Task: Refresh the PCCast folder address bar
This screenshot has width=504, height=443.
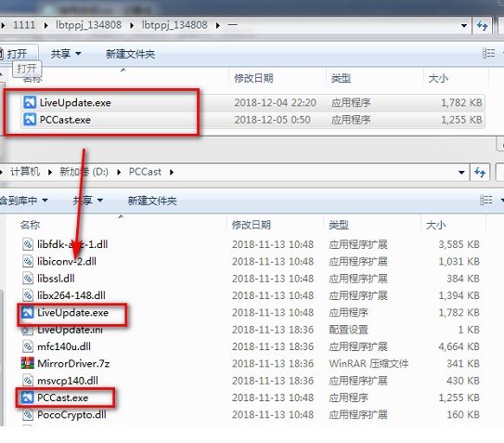Action: (x=480, y=172)
